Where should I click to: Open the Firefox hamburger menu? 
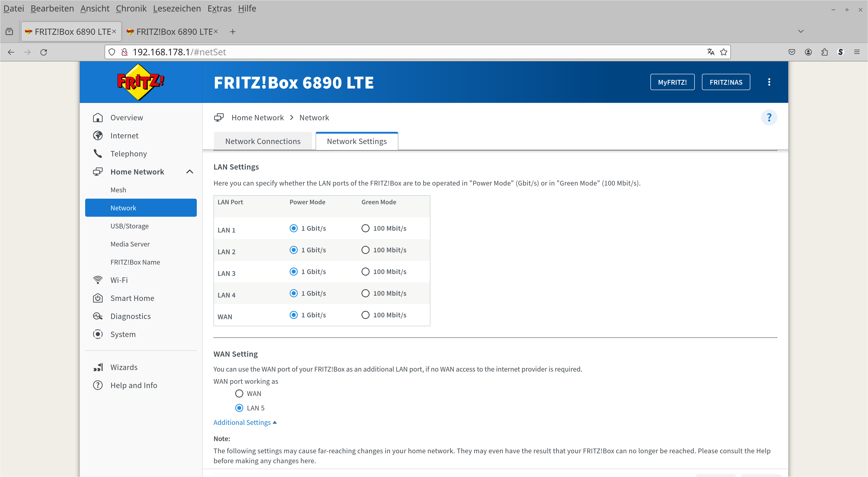pos(857,52)
